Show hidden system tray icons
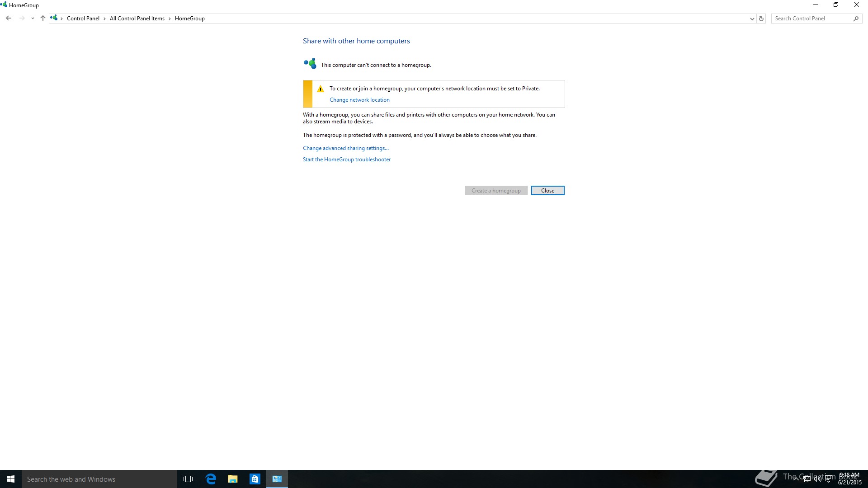Screen dimensions: 868x488 click(x=796, y=479)
